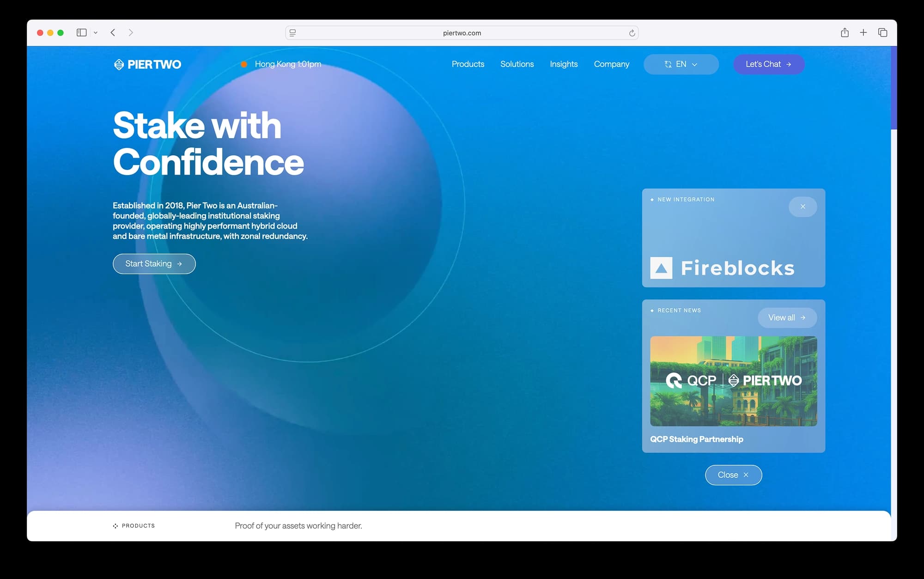
Task: Show tab overview icon
Action: click(882, 33)
